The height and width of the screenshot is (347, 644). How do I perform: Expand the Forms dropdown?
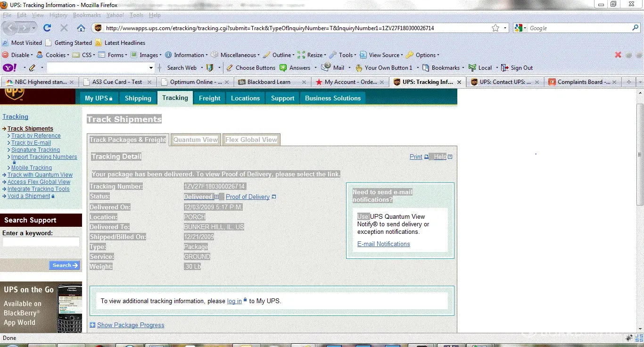pos(113,55)
